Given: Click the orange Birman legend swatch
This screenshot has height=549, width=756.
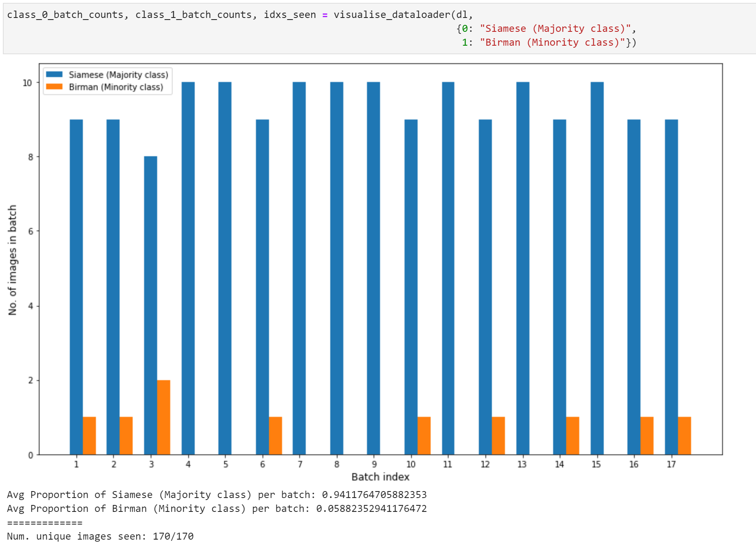Looking at the screenshot, I should [54, 86].
